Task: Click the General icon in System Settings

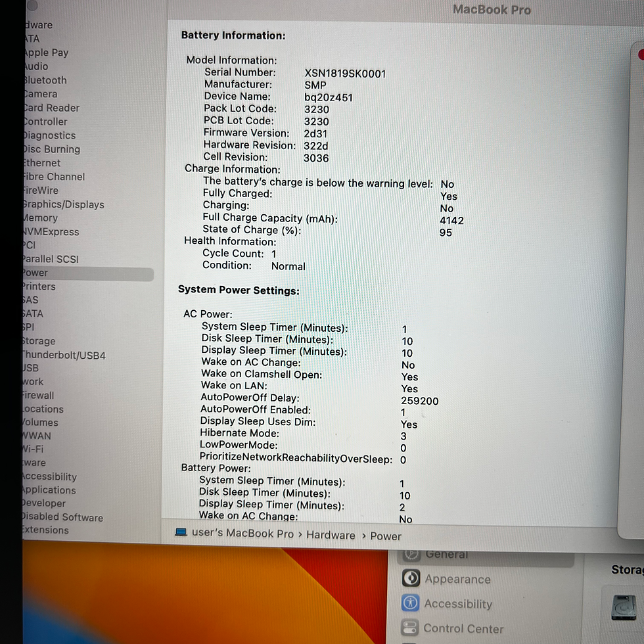Action: pos(411,555)
